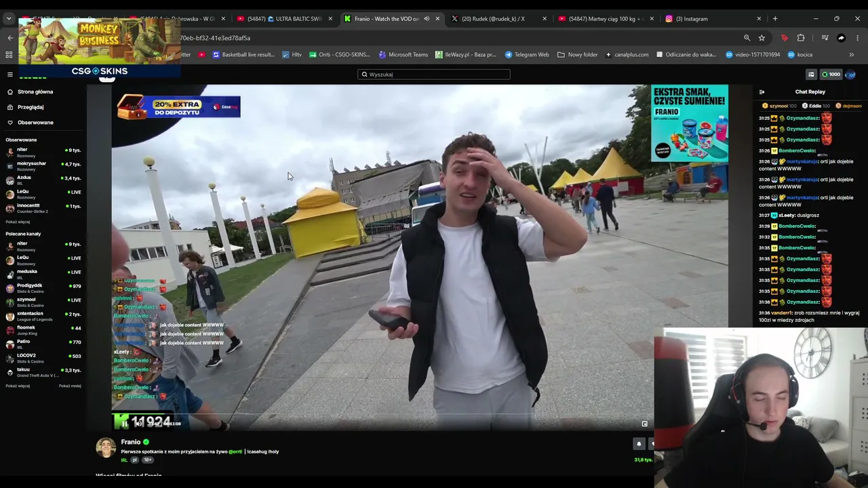Open the Odliczanie do waka... bookmark
Viewport: 868px width, 488px height.
(x=686, y=55)
